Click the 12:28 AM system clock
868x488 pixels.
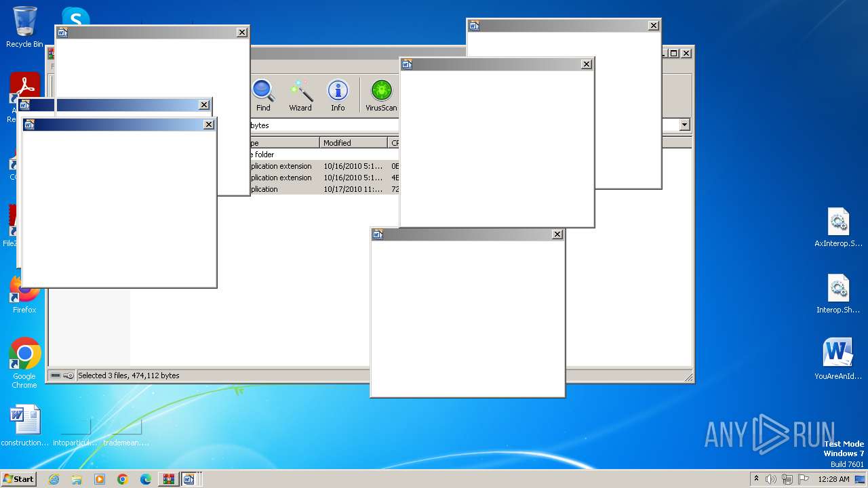(x=833, y=479)
